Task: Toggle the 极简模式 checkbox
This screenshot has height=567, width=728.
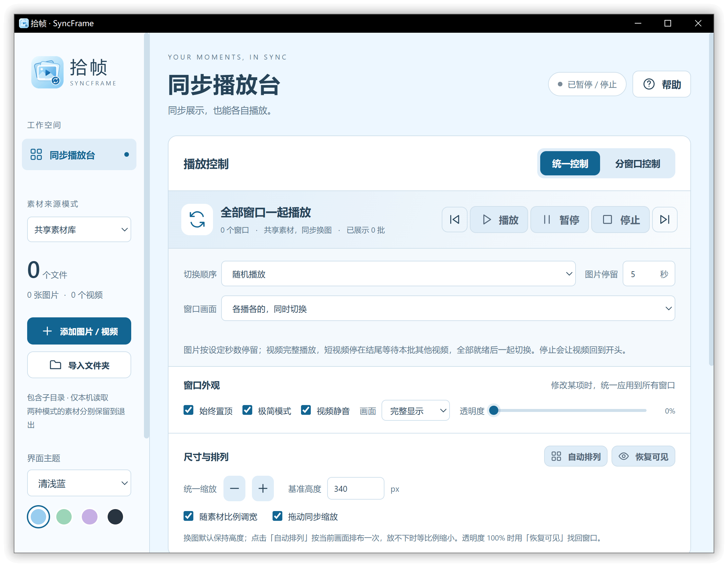Action: coord(247,410)
